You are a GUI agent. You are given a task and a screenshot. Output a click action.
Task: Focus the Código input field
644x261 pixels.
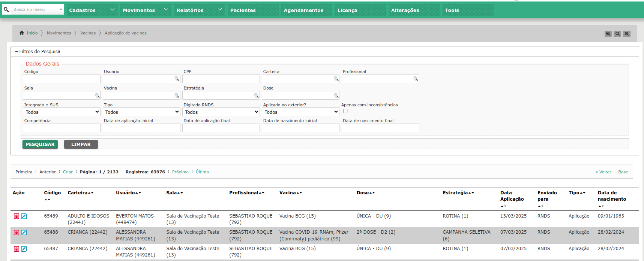point(62,79)
